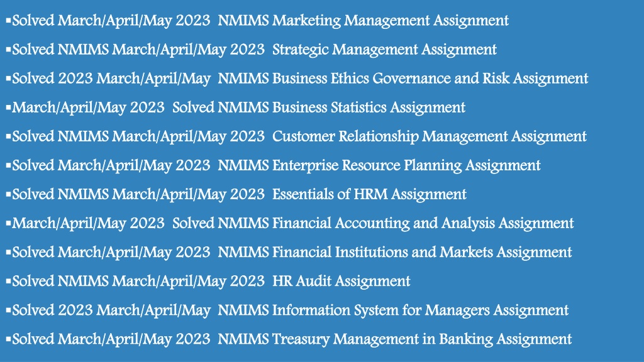Click bullet before Essentials of HRM line
Image resolution: width=644 pixels, height=362 pixels.
click(8, 193)
